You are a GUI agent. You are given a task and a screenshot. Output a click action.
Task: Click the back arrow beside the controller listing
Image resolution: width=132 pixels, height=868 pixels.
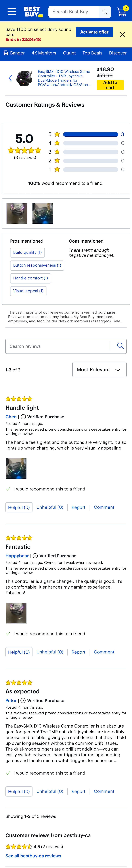point(10,78)
